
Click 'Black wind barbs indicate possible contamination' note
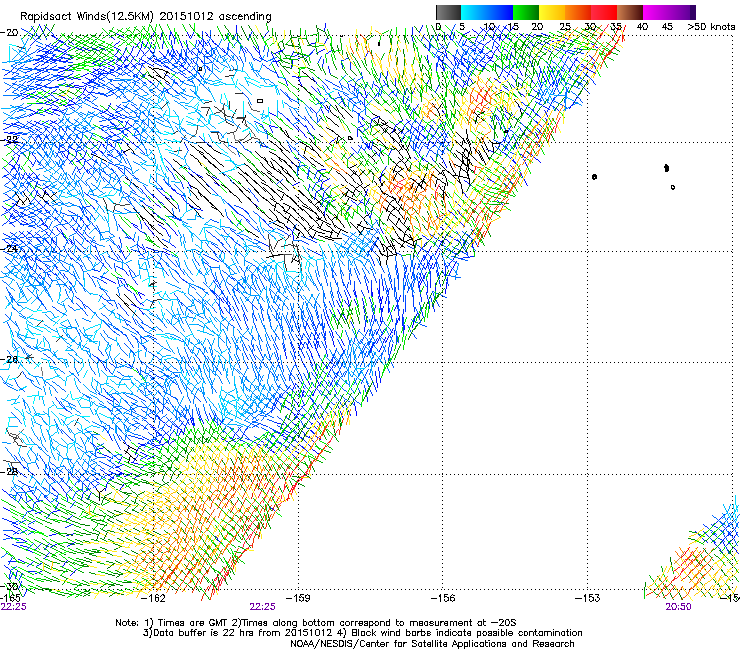click(x=467, y=633)
